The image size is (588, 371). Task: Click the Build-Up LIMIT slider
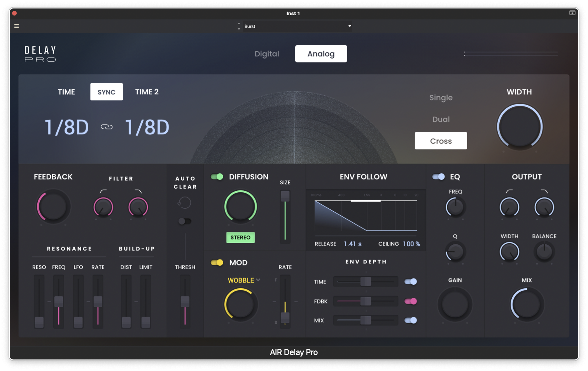point(146,301)
